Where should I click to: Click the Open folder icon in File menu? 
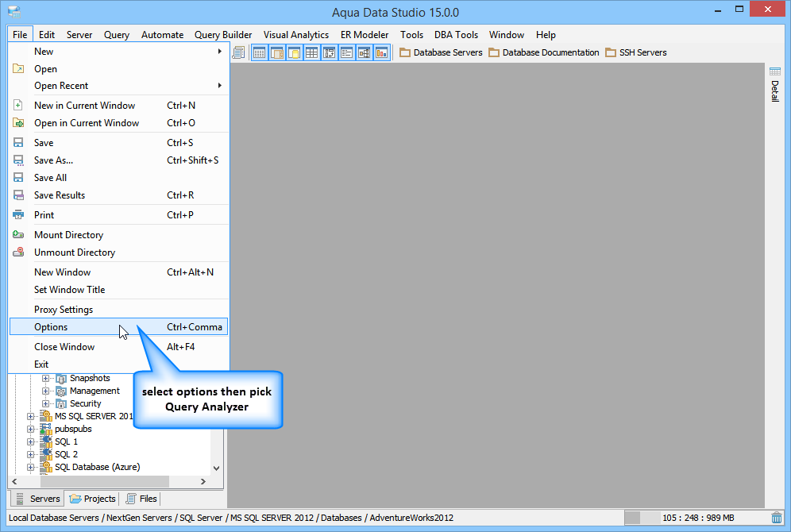point(18,68)
